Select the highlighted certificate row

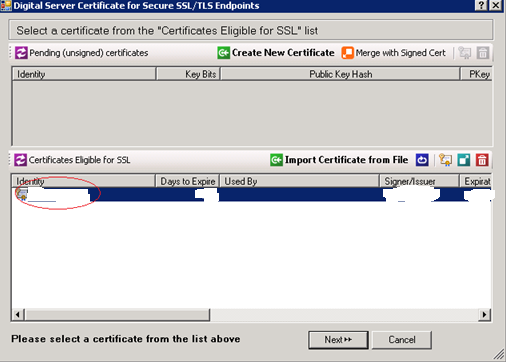click(252, 194)
